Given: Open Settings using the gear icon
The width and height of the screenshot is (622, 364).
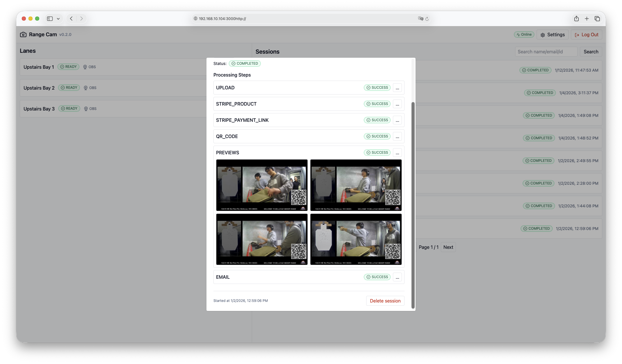Looking at the screenshot, I should [x=543, y=35].
